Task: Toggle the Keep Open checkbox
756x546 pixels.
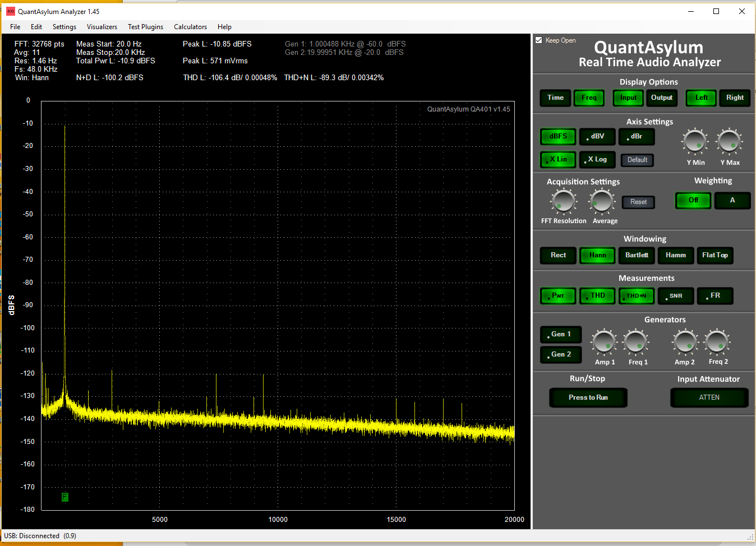Action: pos(539,40)
